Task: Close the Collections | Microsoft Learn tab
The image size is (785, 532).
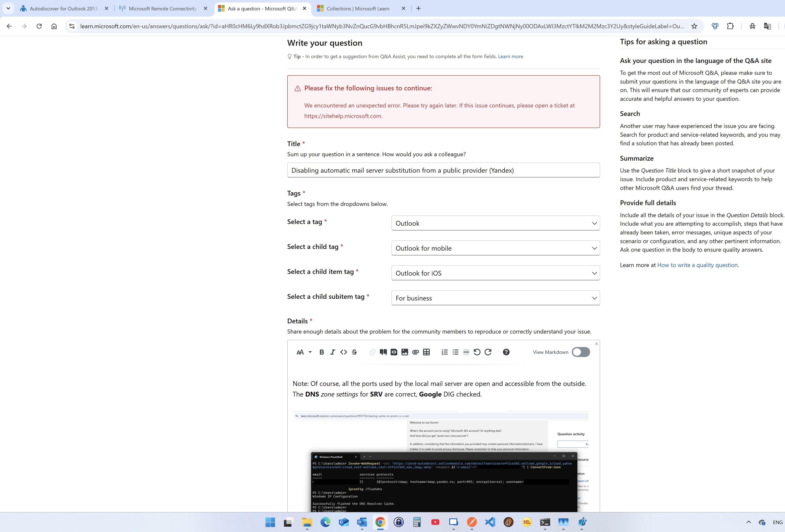Action: (x=403, y=9)
